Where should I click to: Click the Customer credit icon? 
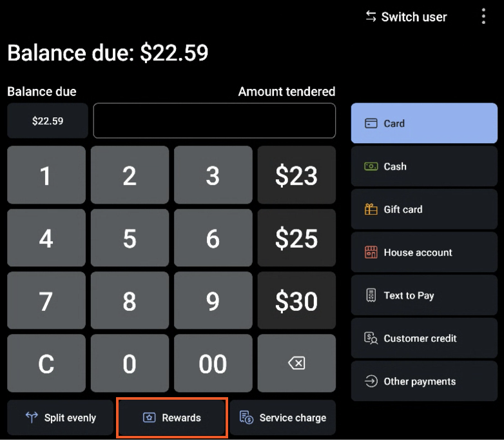371,338
